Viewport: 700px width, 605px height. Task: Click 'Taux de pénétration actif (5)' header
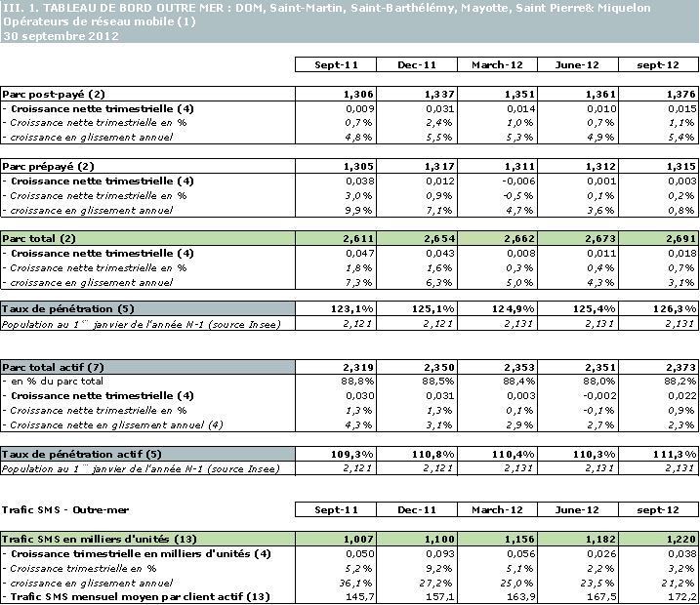82,454
